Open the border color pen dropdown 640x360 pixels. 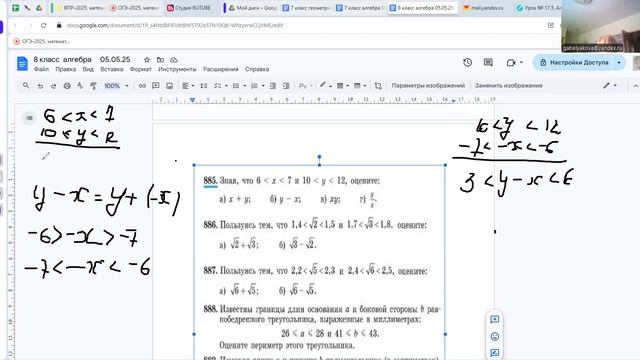pyautogui.click(x=325, y=85)
